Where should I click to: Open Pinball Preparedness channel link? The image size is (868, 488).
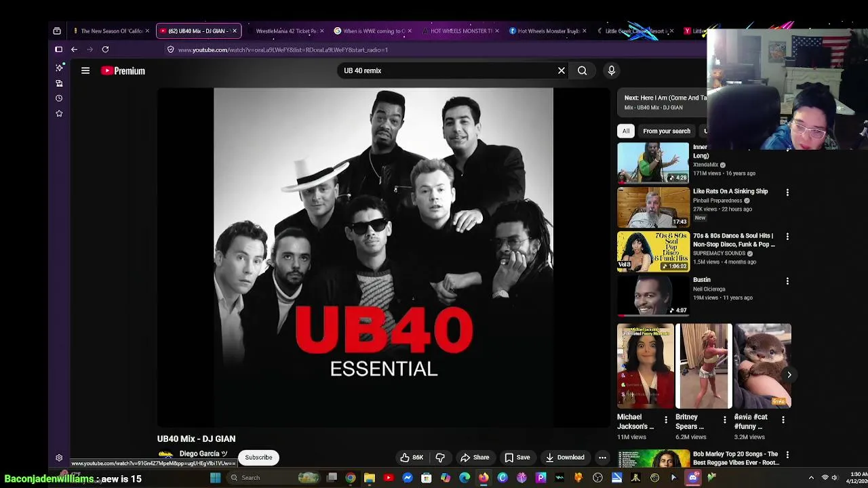(717, 201)
